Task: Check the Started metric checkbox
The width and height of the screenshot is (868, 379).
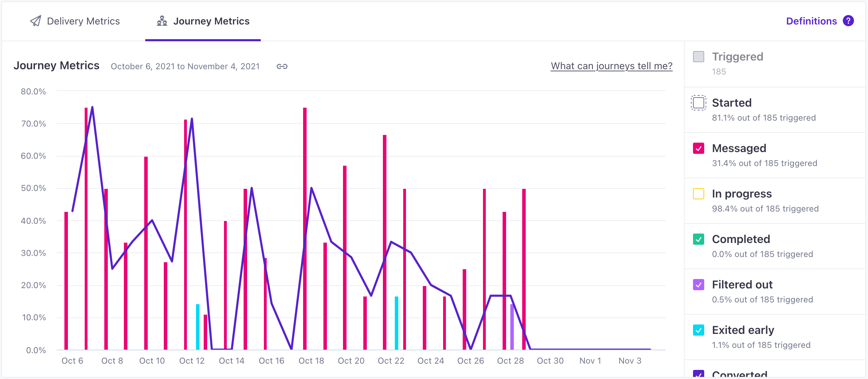Action: pyautogui.click(x=699, y=103)
